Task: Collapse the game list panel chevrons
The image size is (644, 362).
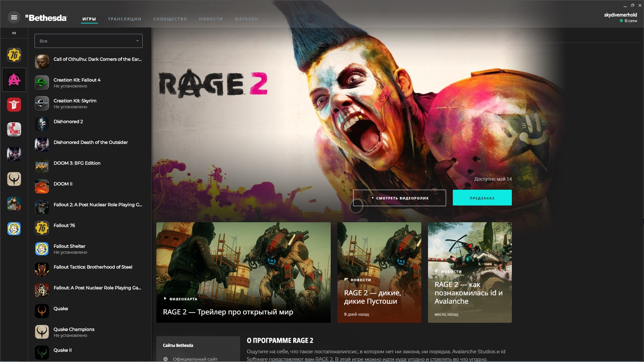Action: [x=14, y=33]
